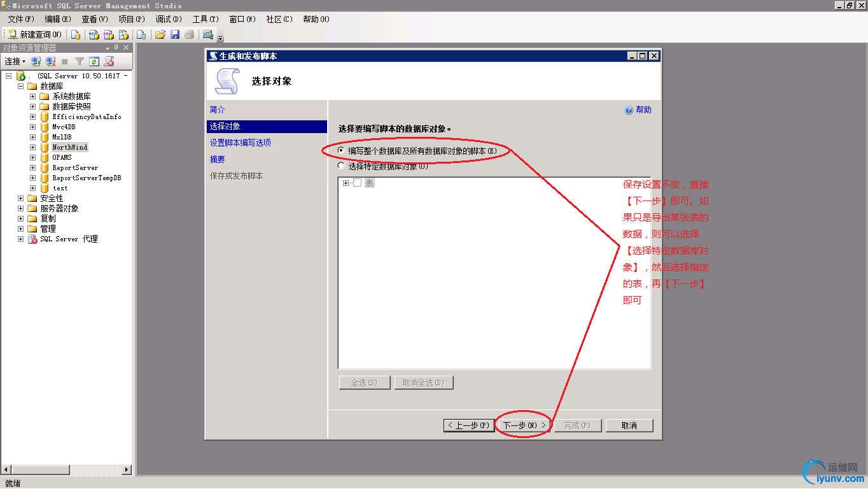Click left arrow of Object Explorer scrollbar
Screen dimensions: 868x489
click(x=6, y=470)
